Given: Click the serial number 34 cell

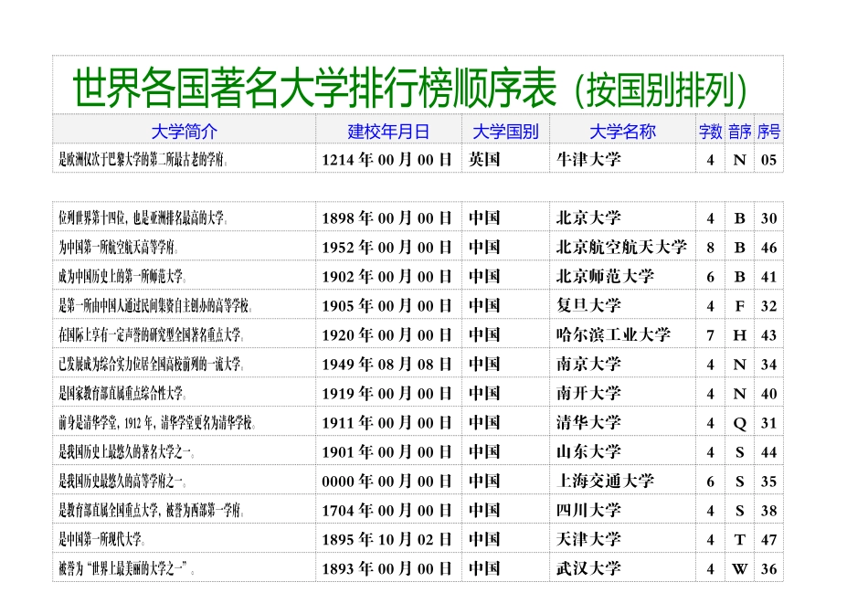Looking at the screenshot, I should pyautogui.click(x=769, y=365).
